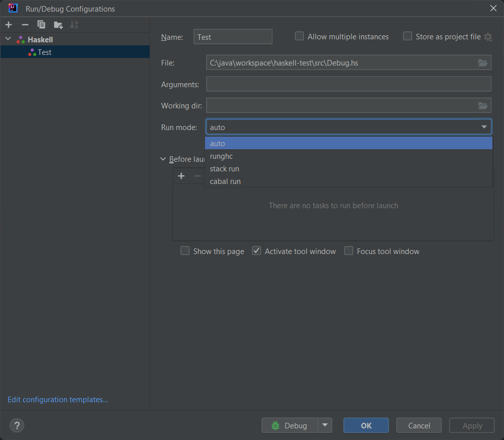Remove the selected configuration
The image size is (504, 440).
(25, 25)
